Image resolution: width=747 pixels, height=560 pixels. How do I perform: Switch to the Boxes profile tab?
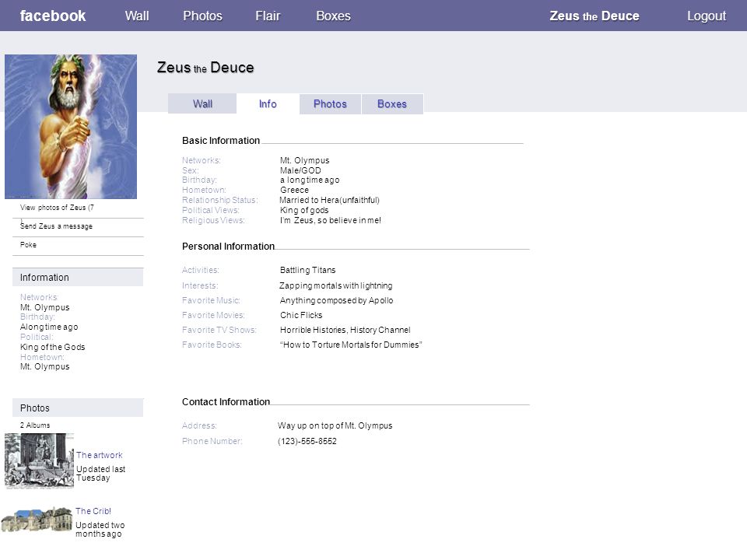pos(392,103)
